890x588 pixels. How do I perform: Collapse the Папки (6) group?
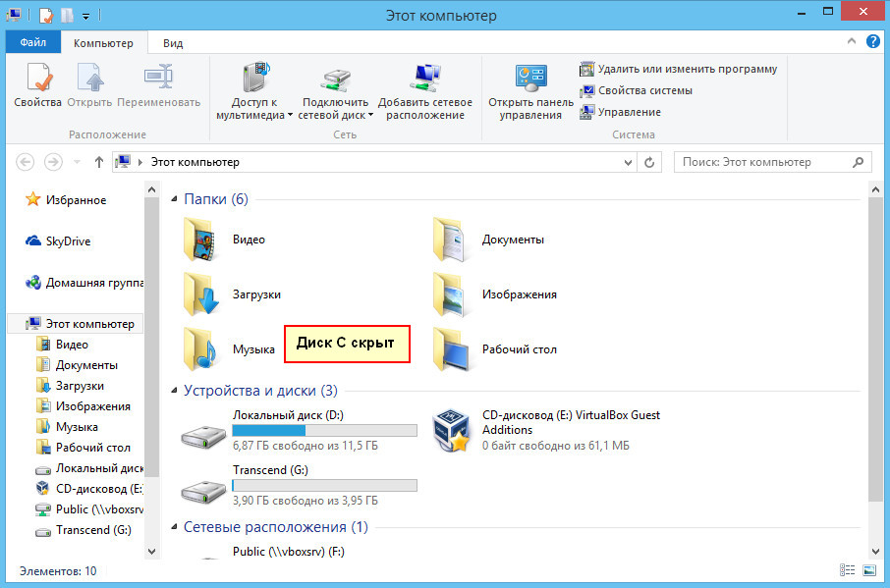click(174, 199)
